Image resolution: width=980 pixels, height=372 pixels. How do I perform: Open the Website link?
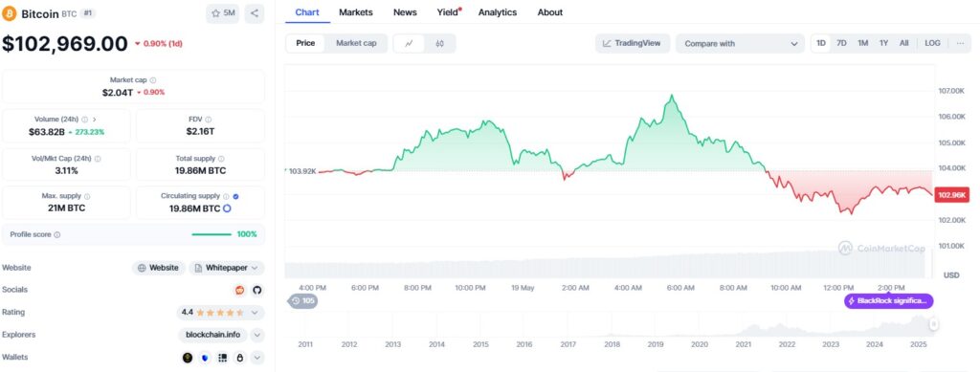(159, 268)
